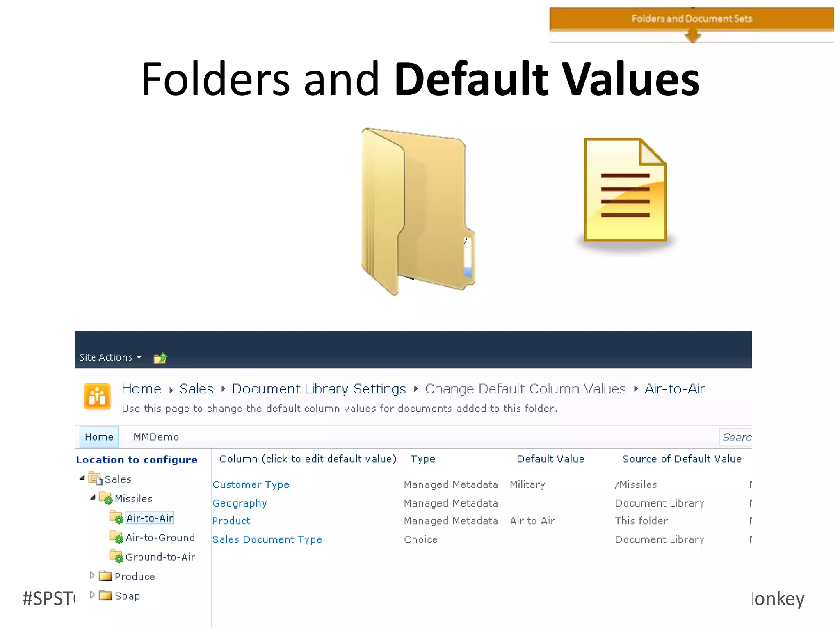Open the MMDemo navigation tab
Viewport: 840px width, 630px height.
click(156, 437)
